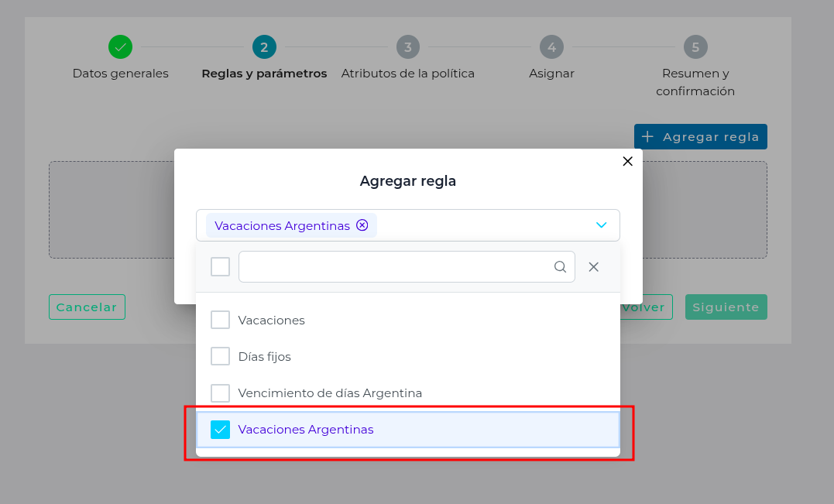Click the Siguiente button
The height and width of the screenshot is (504, 834).
(726, 307)
